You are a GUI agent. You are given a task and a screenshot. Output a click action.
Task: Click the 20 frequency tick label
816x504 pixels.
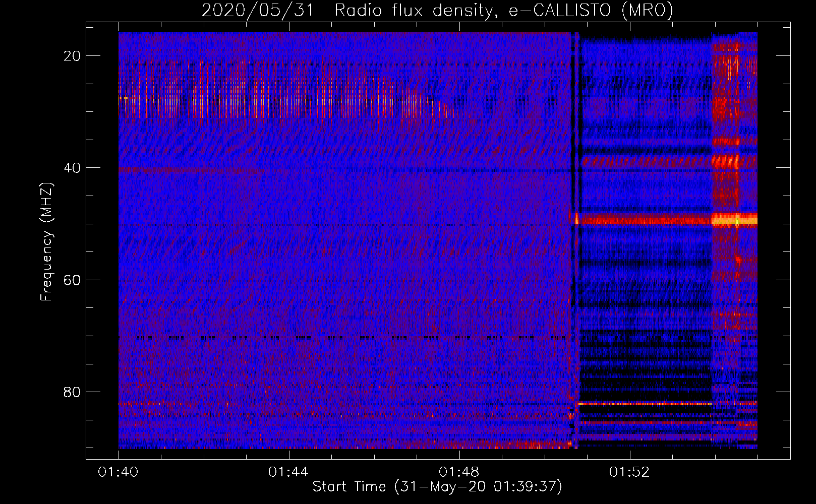pyautogui.click(x=73, y=56)
